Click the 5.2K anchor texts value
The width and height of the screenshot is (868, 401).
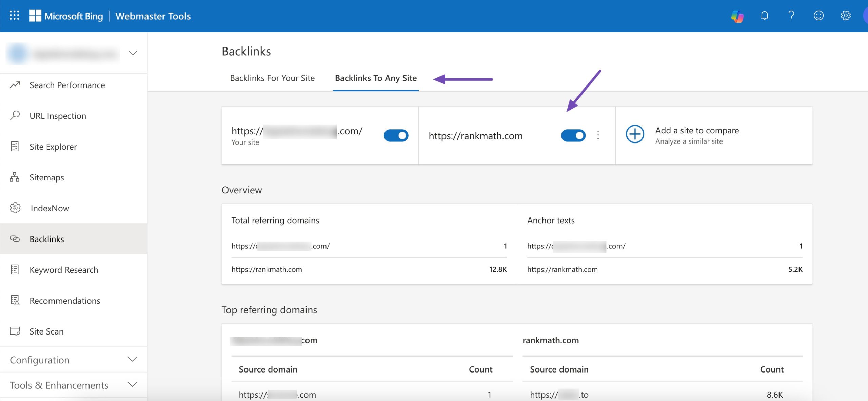795,269
